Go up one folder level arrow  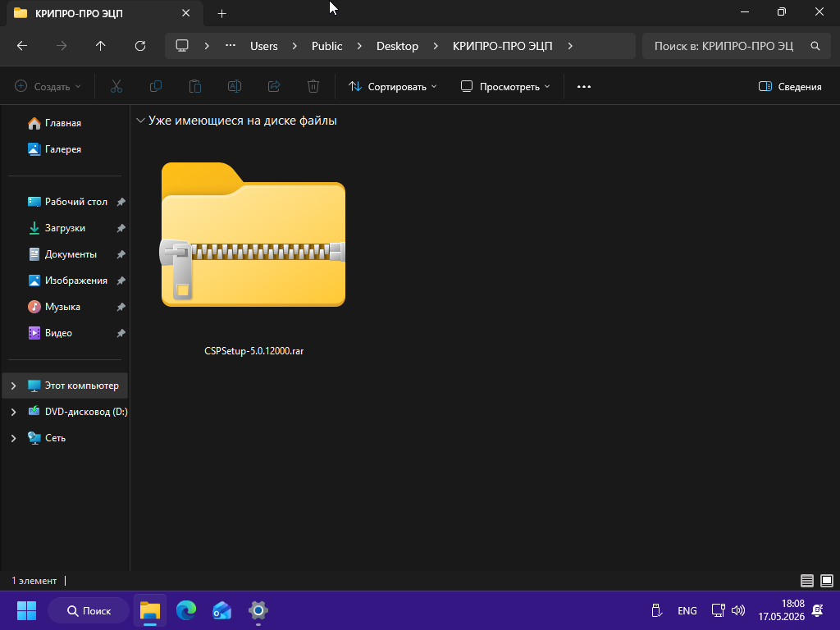[101, 46]
